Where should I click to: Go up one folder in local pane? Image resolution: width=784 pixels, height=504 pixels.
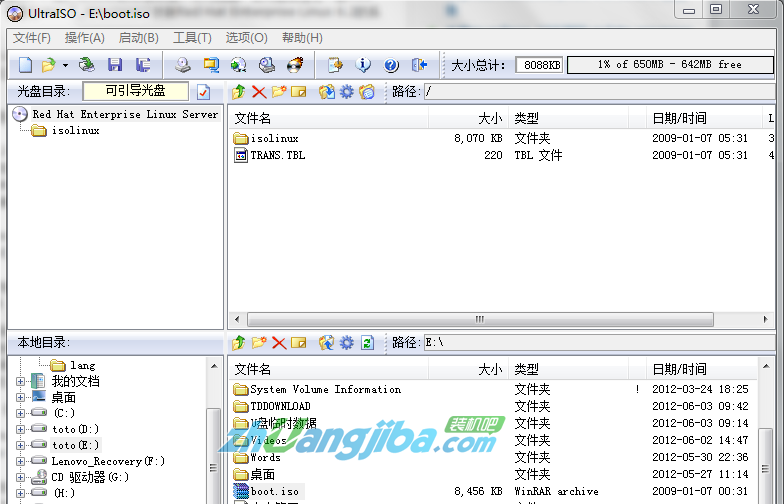point(238,343)
